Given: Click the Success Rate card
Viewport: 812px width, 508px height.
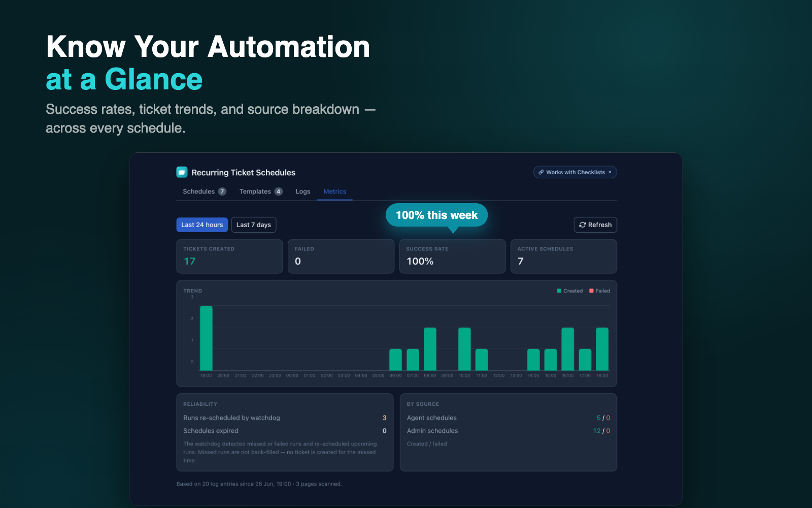Looking at the screenshot, I should coord(452,256).
